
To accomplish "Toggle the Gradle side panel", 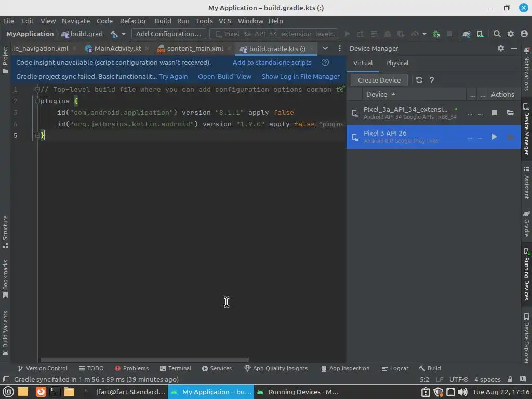I will 526,223.
